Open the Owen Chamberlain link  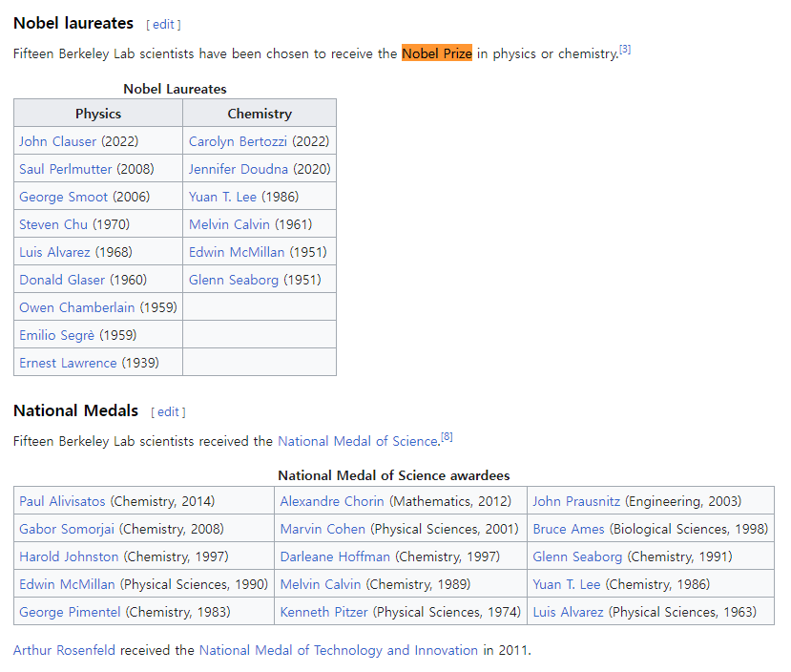[76, 307]
